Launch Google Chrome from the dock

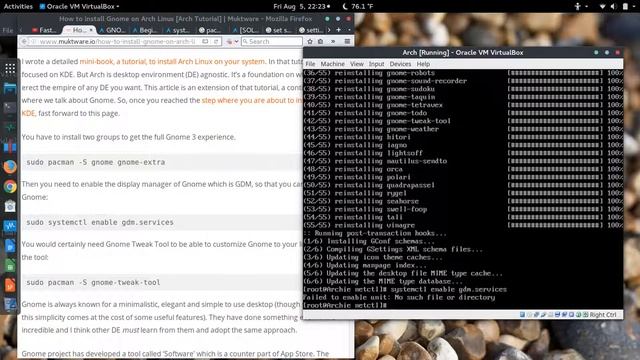[x=10, y=187]
